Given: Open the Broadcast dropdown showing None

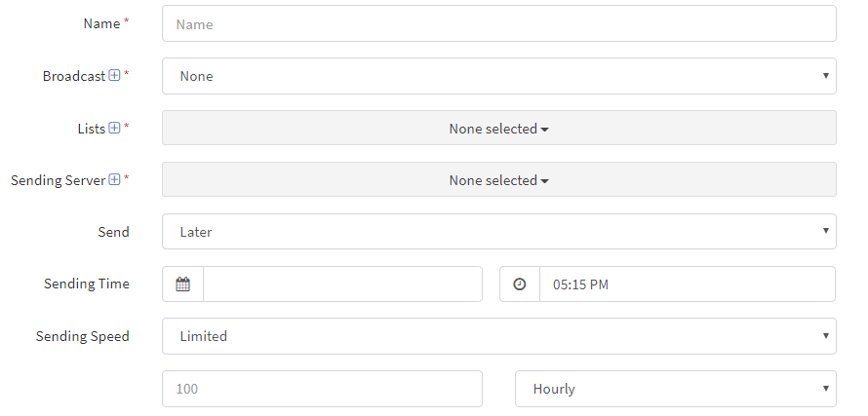Looking at the screenshot, I should click(x=498, y=76).
